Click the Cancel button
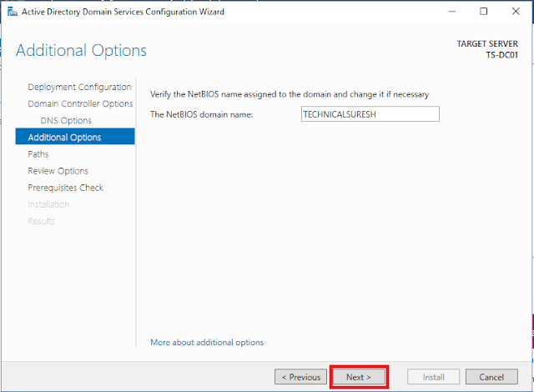534x392 pixels. click(491, 377)
